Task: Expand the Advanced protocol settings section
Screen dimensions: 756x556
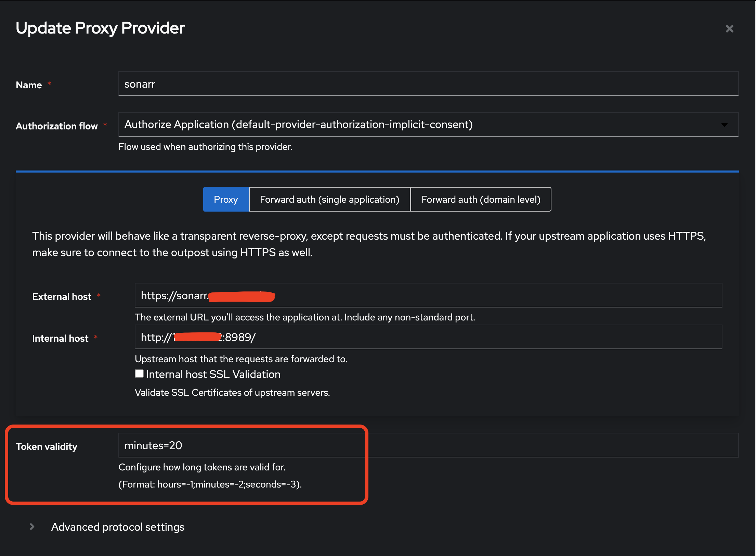Action: pos(118,527)
